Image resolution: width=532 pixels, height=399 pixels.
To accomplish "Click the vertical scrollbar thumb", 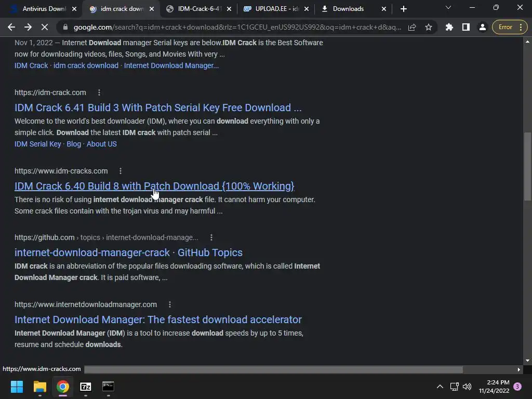I will click(x=527, y=166).
